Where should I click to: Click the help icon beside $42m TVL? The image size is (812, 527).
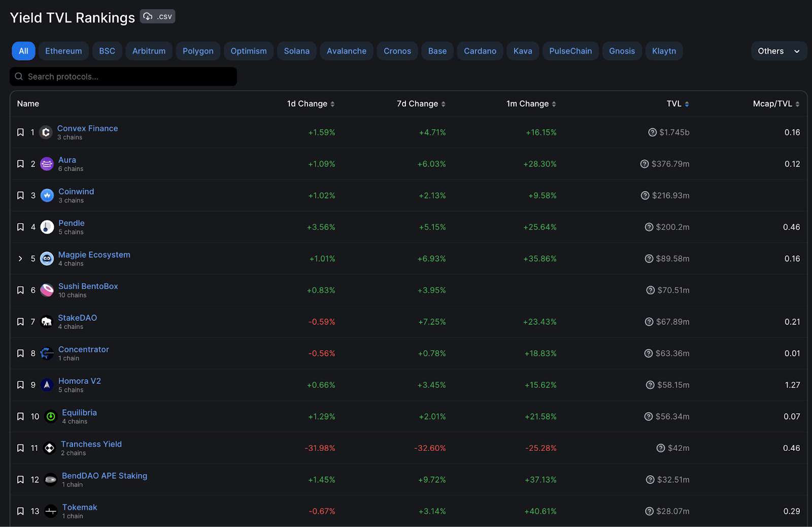click(x=660, y=448)
